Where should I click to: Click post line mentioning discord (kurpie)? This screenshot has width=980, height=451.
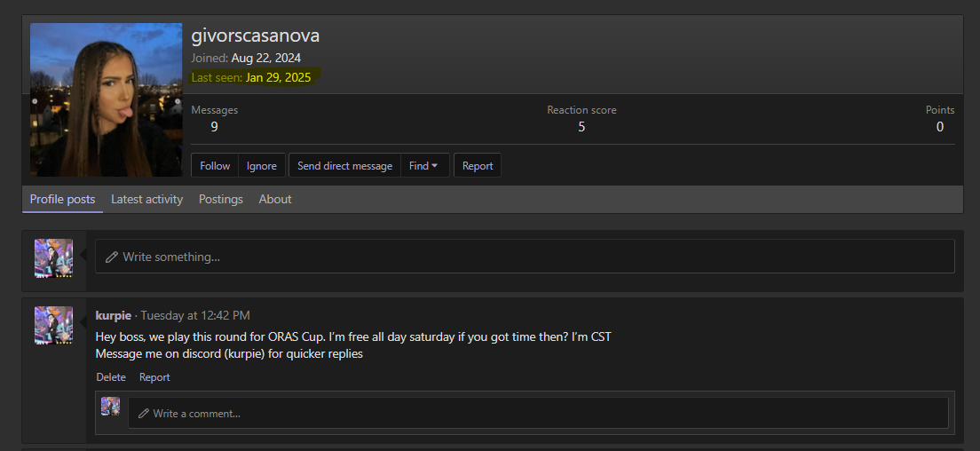229,353
